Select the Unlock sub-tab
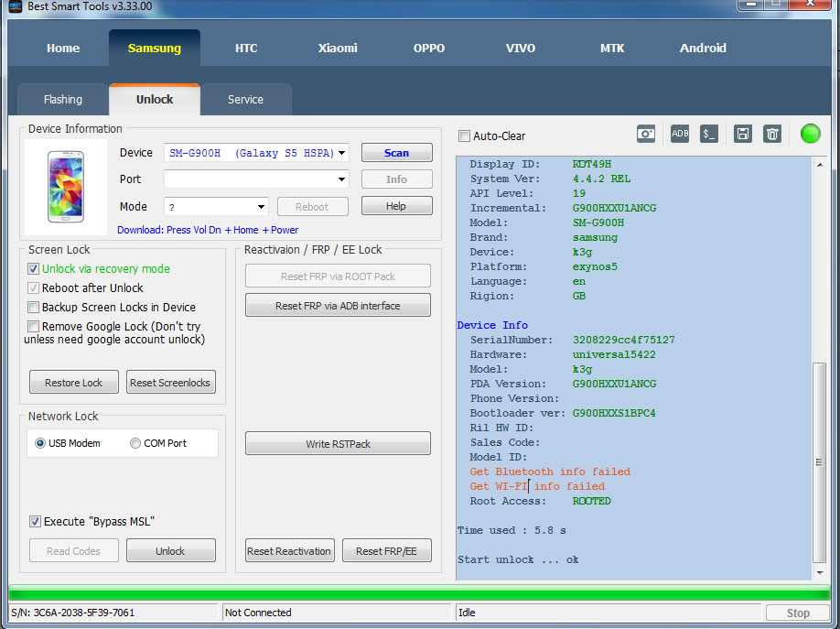Viewport: 840px width, 629px height. click(x=155, y=100)
